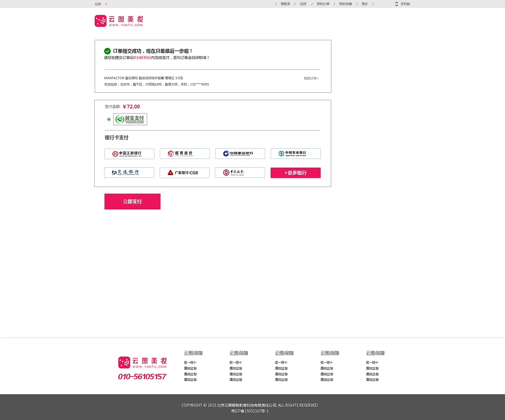505x420 pixels.
Task: Open the 云图美妆 logo in the footer
Action: (x=142, y=362)
